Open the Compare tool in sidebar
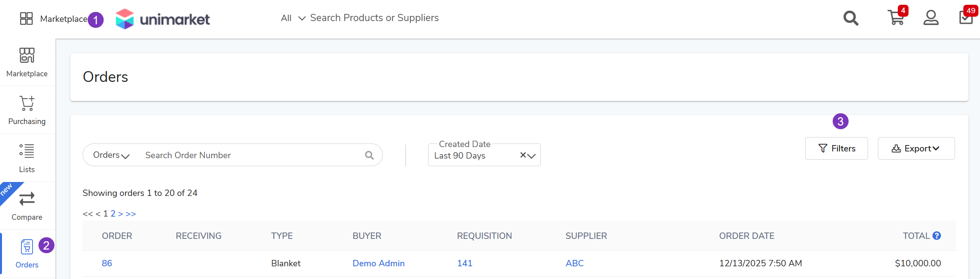Viewport: 980px width, 279px height. click(x=27, y=205)
